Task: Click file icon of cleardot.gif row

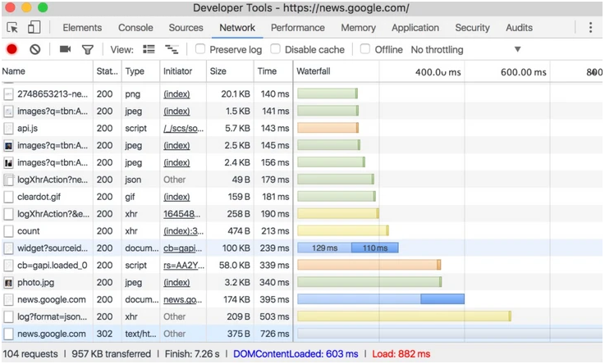Action: (8, 197)
